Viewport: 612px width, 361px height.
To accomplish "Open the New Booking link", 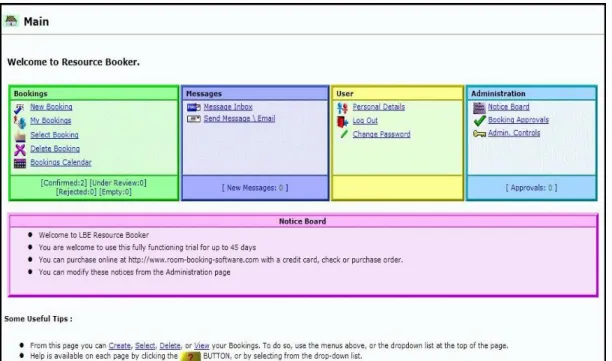I will click(51, 107).
